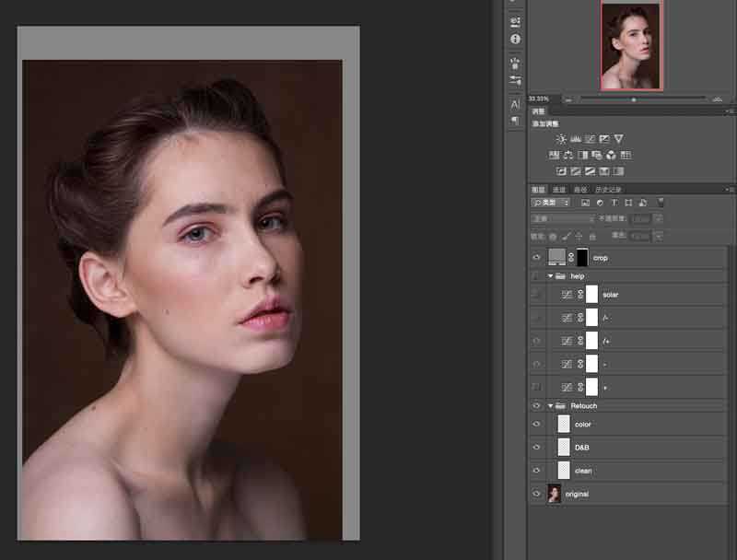Viewport: 737px width, 560px height.
Task: Open the History tab
Action: coord(608,189)
